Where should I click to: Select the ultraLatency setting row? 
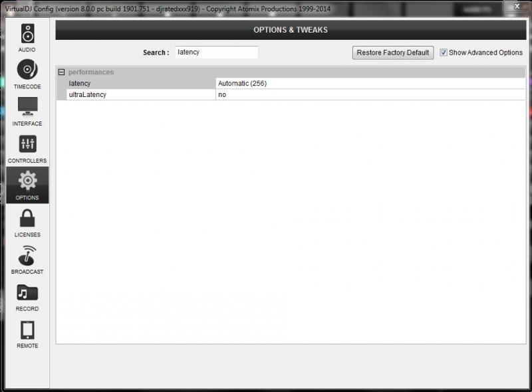[291, 94]
